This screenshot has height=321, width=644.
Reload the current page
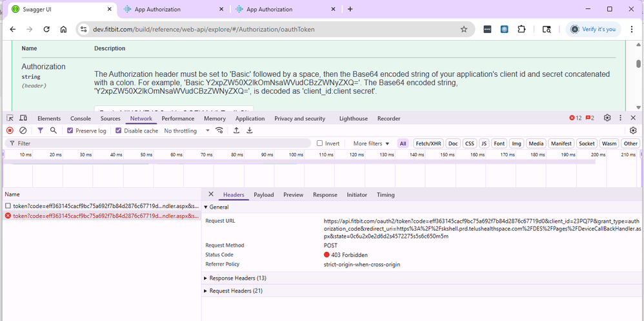pos(46,29)
